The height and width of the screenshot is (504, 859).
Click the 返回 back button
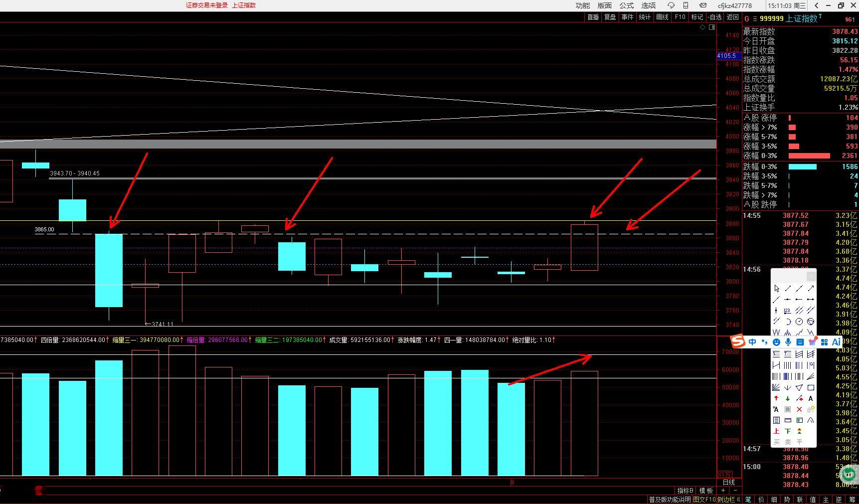(x=732, y=17)
